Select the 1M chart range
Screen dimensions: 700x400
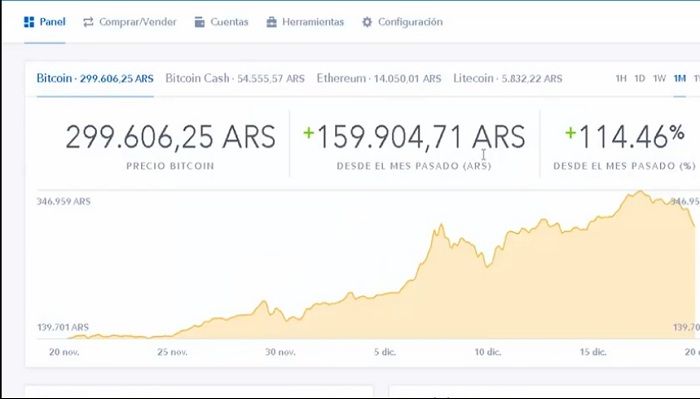[x=680, y=78]
